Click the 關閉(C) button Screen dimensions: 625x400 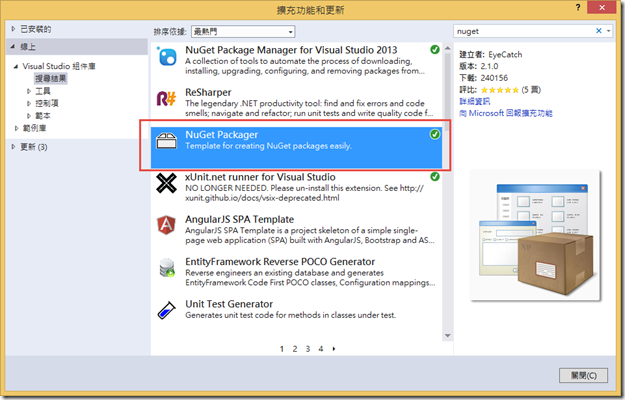pos(584,375)
